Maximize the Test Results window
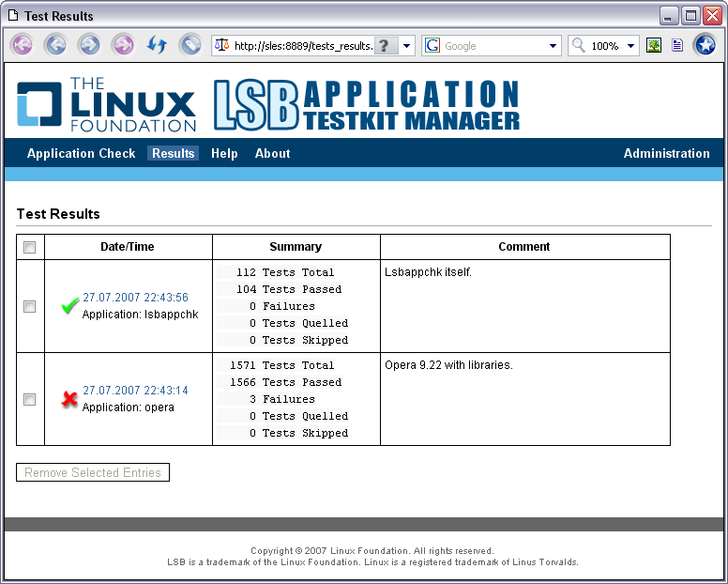Screen dimensions: 728x584 point(690,16)
